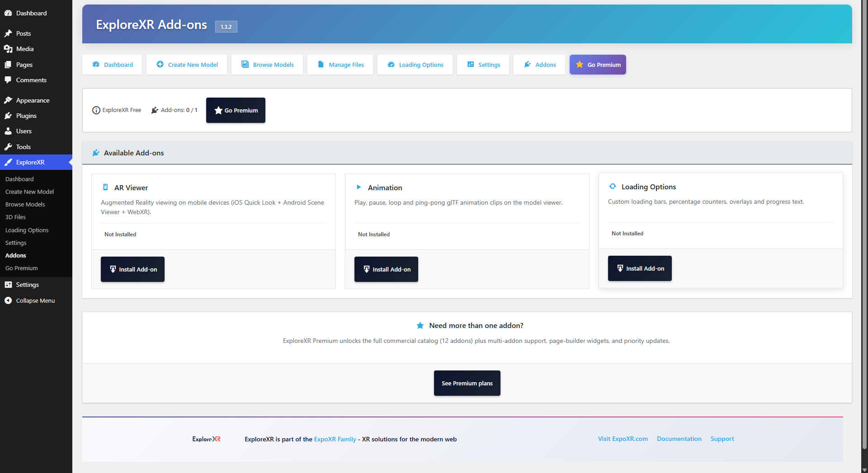Select the Addons tab
The image size is (868, 473).
539,65
